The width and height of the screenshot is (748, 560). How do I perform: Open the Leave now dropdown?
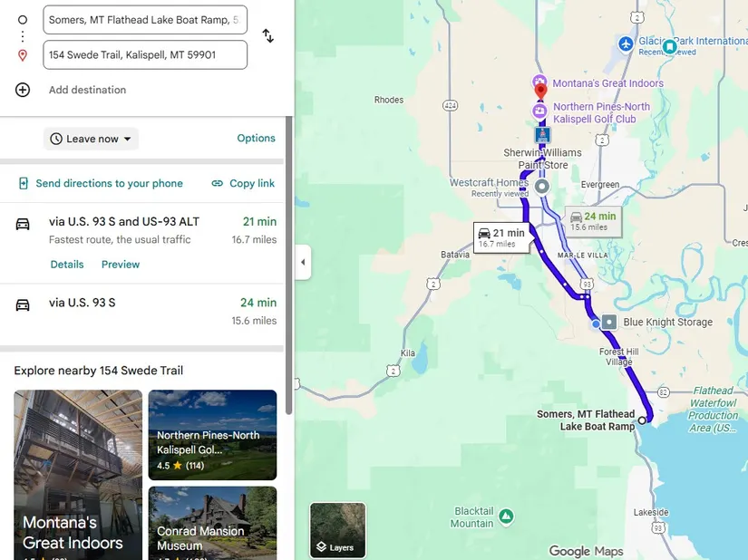[91, 139]
